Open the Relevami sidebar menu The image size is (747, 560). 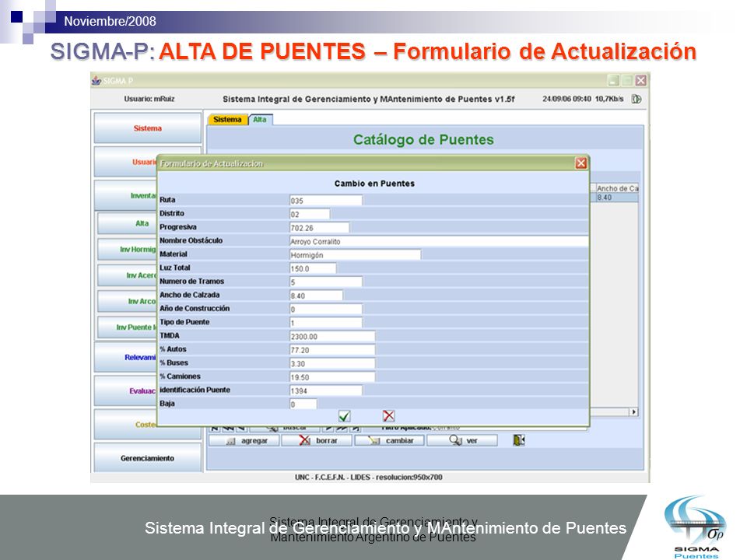pyautogui.click(x=126, y=357)
